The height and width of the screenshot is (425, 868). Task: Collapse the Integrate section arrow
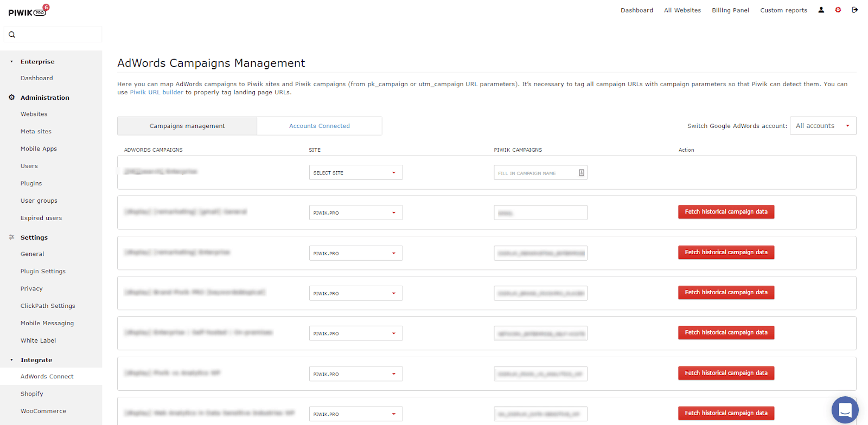11,360
